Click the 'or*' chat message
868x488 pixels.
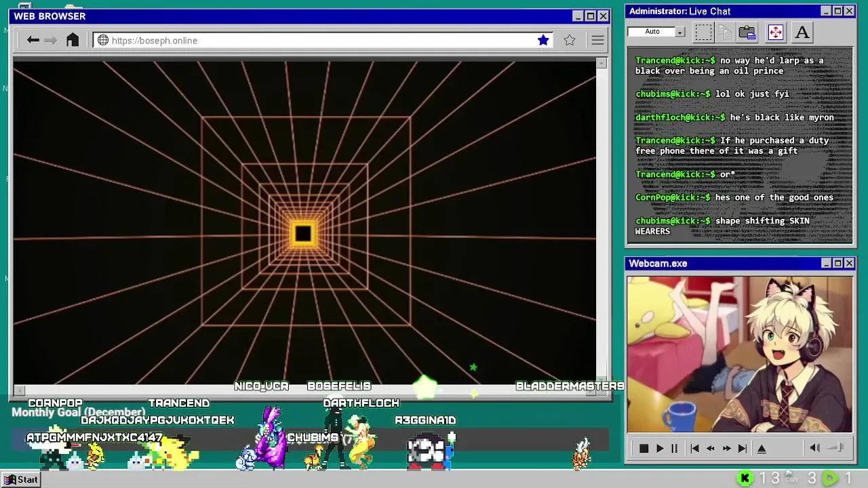click(685, 174)
